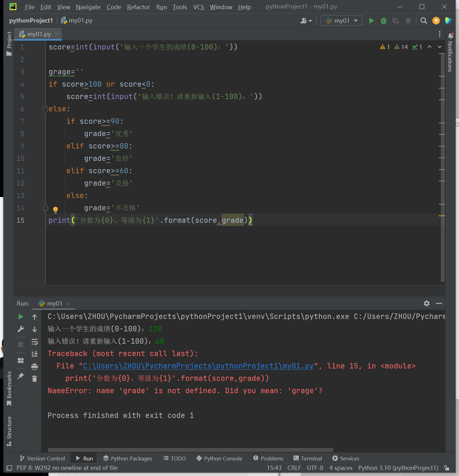459x476 pixels.
Task: Go to line via 15:43 position indicator
Action: [x=274, y=468]
